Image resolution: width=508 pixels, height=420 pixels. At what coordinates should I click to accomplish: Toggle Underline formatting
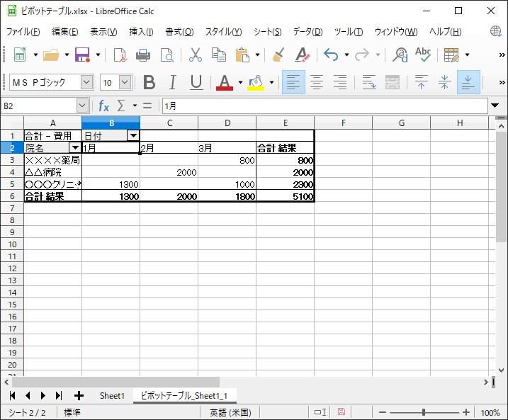(x=196, y=82)
